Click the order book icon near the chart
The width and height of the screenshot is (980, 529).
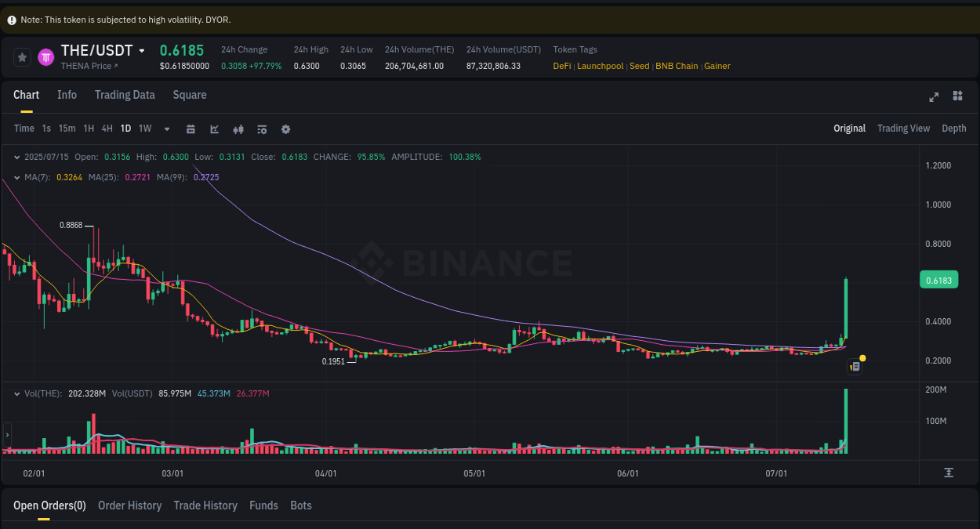click(x=855, y=366)
